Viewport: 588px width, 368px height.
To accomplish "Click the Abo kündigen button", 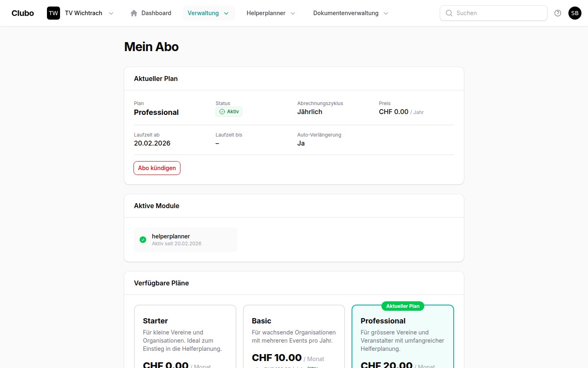I will 157,168.
